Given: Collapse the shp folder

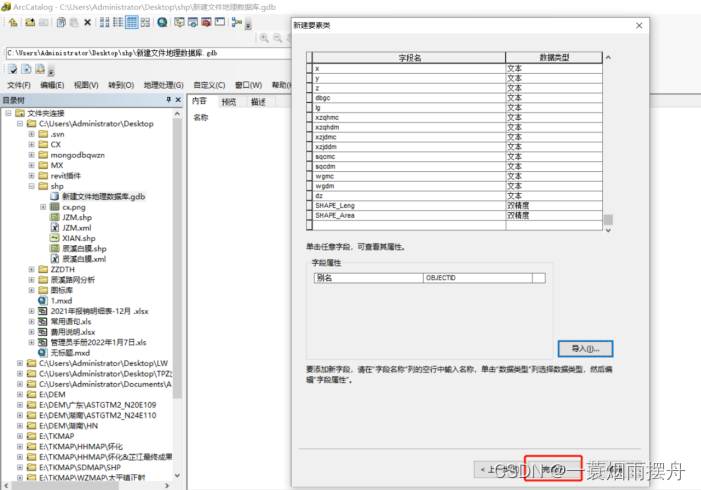Looking at the screenshot, I should 31,186.
